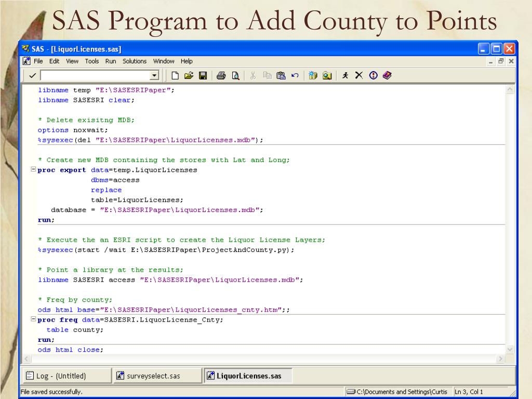Switch to the surveyselect.sas tab
The image size is (532, 399).
157,376
